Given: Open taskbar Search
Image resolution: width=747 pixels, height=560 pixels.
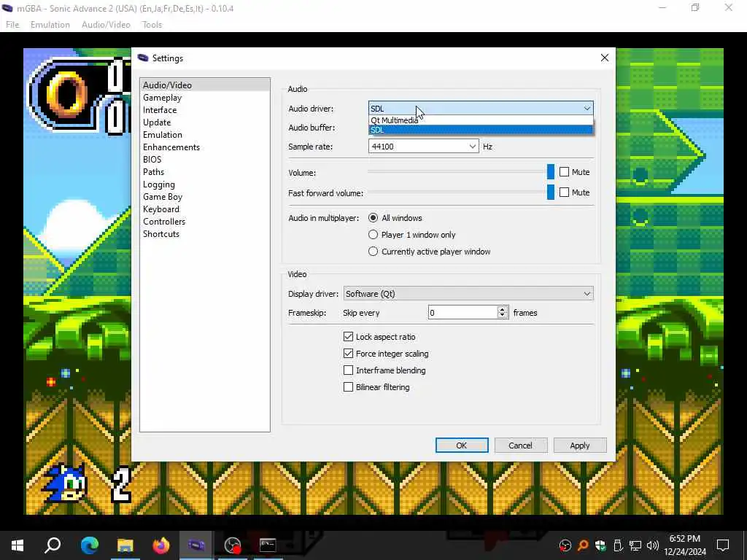Looking at the screenshot, I should click(53, 545).
